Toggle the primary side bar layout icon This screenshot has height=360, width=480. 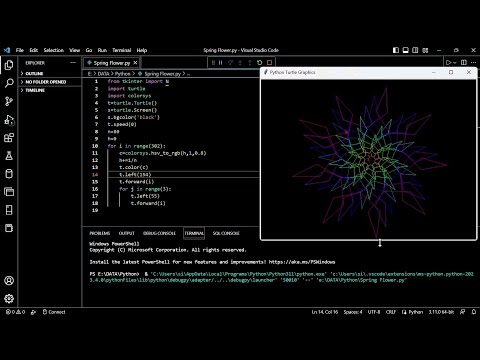[x=396, y=50]
